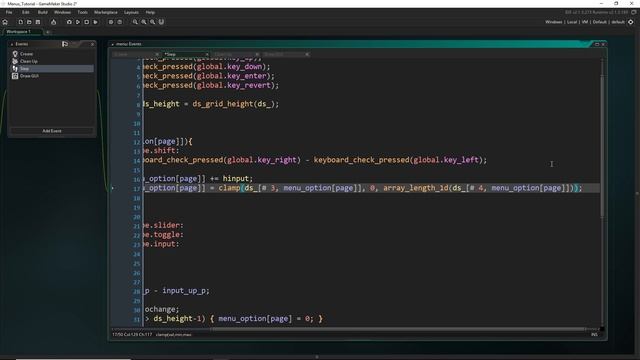This screenshot has width=640, height=360.
Task: Start debugging with the bug icon
Action: pos(69,22)
